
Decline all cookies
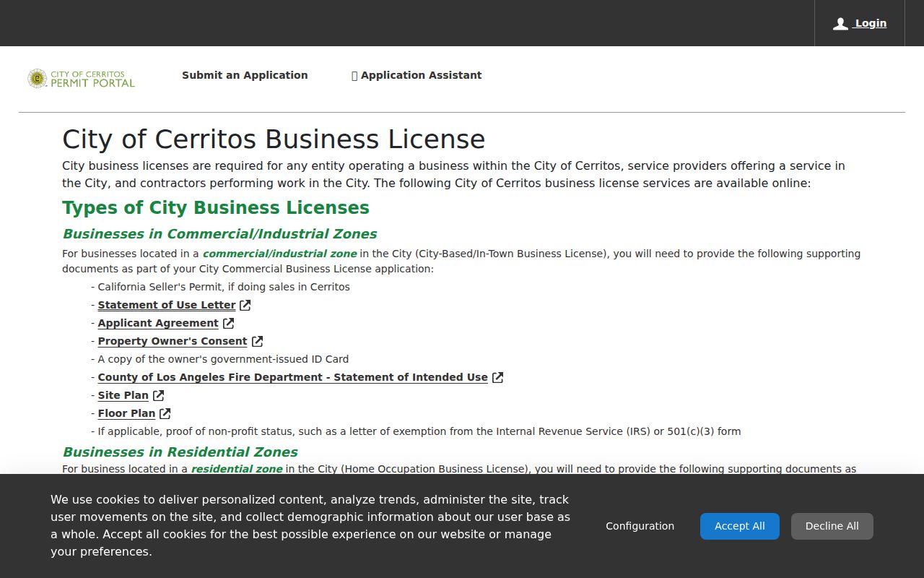click(832, 526)
